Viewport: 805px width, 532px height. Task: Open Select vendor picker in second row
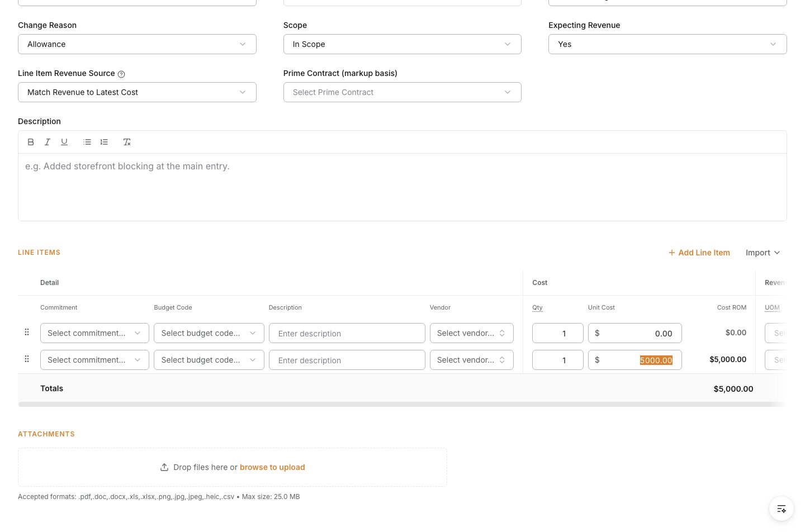[472, 360]
